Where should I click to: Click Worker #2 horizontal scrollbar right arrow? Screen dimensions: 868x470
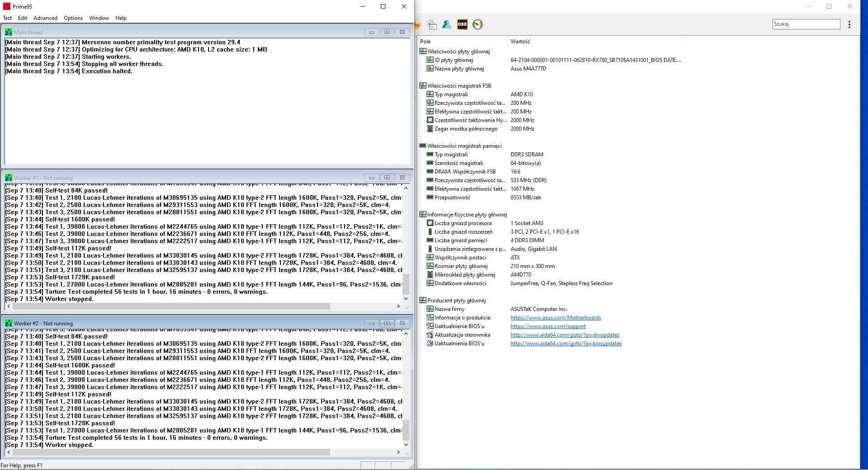(398, 452)
